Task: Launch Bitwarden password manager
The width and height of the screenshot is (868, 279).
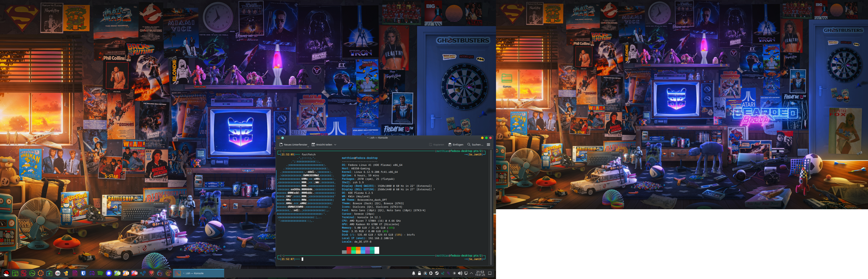Action: (x=83, y=273)
